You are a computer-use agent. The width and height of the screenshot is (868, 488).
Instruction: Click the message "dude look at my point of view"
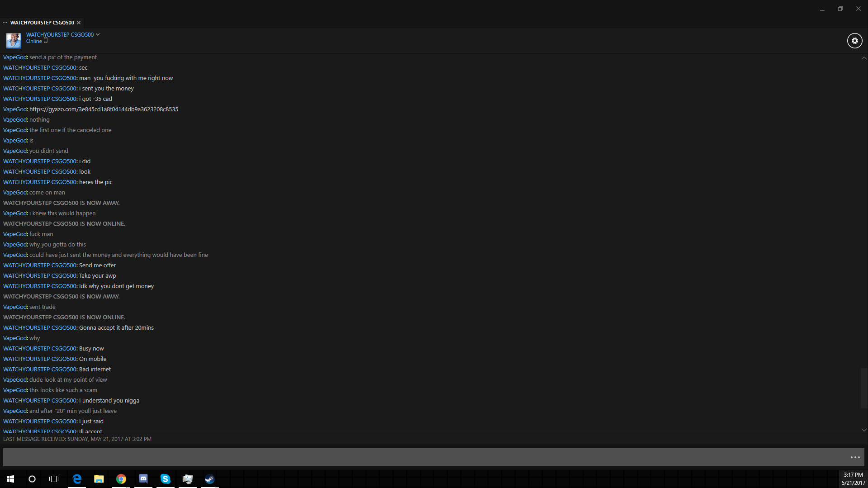click(x=68, y=380)
